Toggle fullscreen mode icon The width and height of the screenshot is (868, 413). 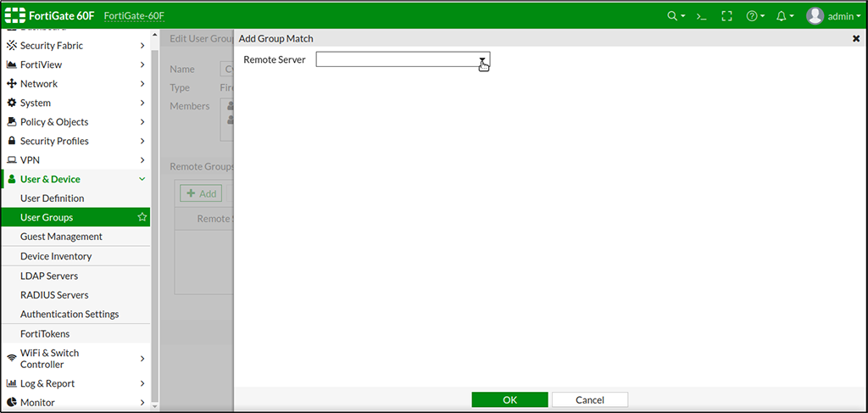pyautogui.click(x=726, y=16)
